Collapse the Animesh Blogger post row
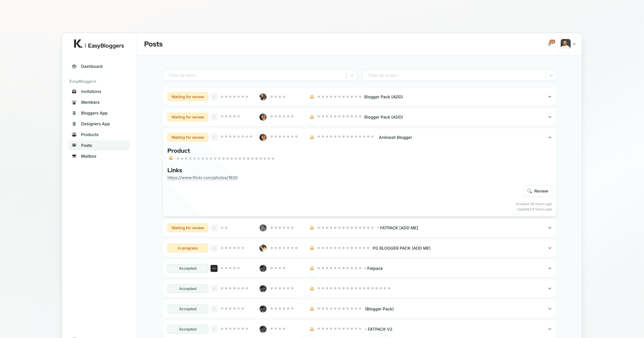644x338 pixels. click(550, 137)
